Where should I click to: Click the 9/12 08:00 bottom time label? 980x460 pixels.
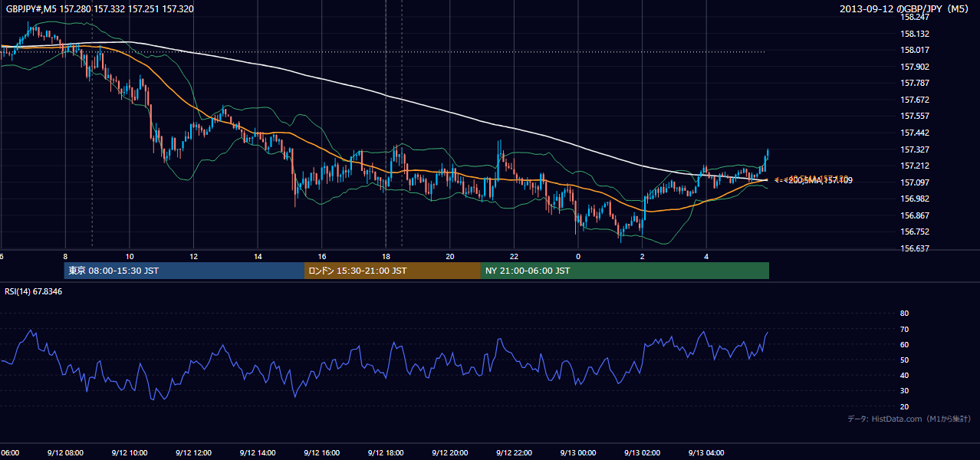(x=64, y=452)
